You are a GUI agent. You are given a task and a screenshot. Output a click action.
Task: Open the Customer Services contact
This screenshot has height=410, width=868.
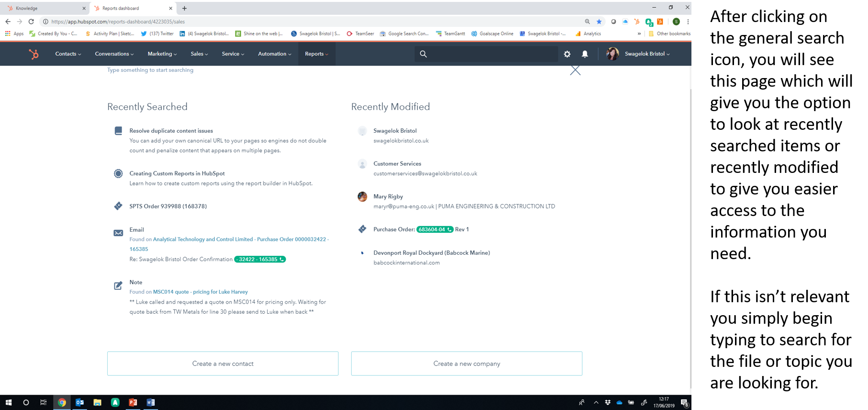click(x=397, y=164)
